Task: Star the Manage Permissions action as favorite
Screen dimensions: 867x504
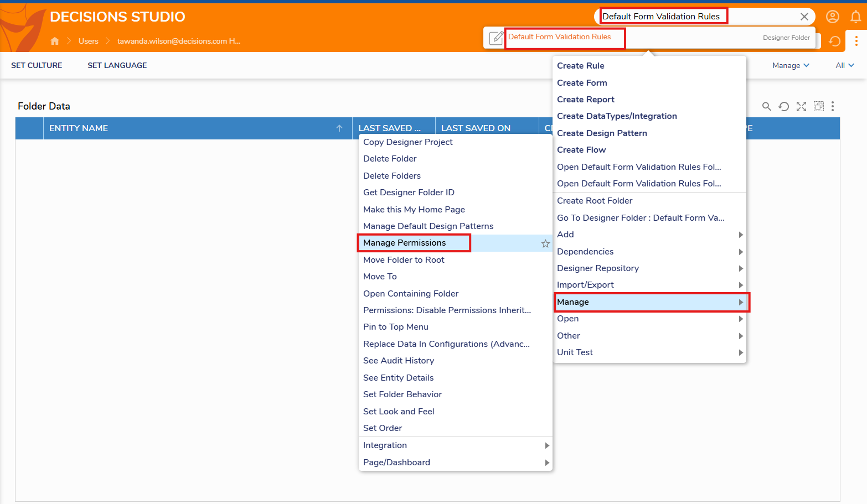Action: coord(545,243)
